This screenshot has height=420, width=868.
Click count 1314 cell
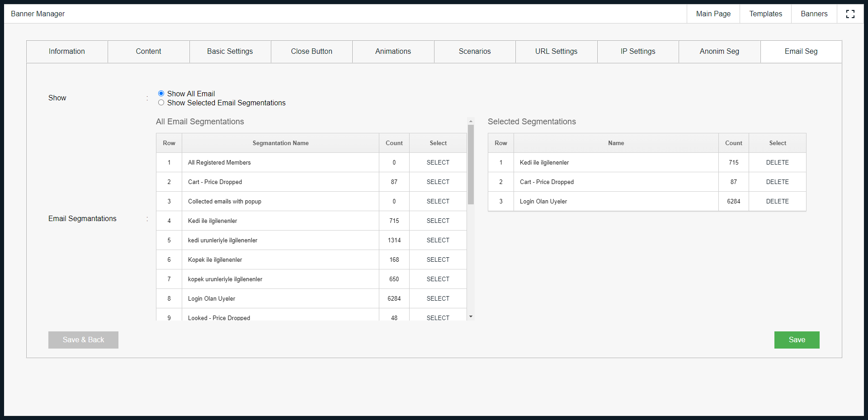[x=394, y=241]
